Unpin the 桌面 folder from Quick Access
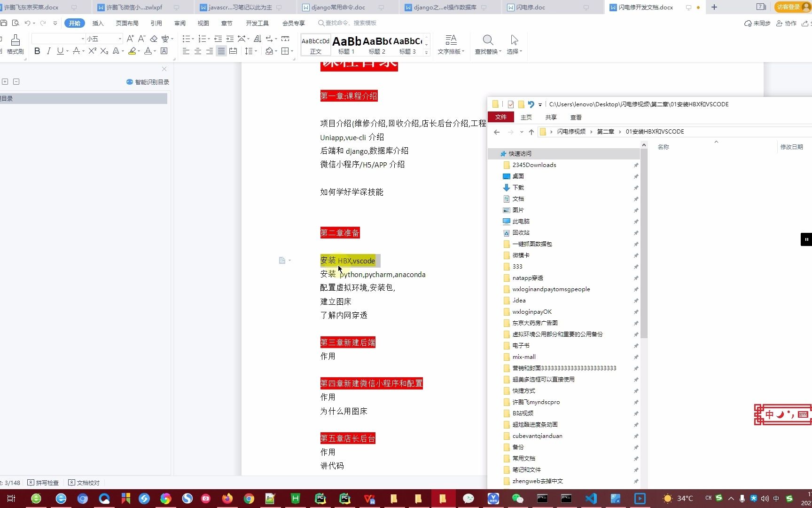812x508 pixels. click(636, 176)
